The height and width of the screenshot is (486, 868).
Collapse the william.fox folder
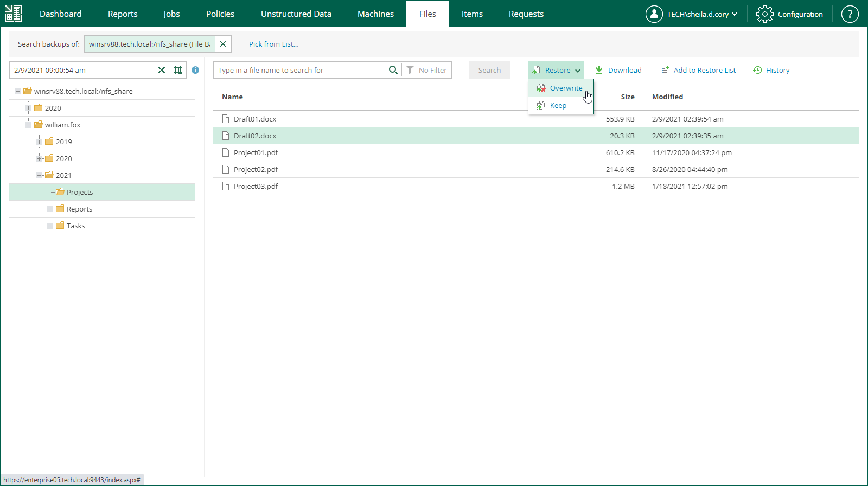pyautogui.click(x=28, y=125)
